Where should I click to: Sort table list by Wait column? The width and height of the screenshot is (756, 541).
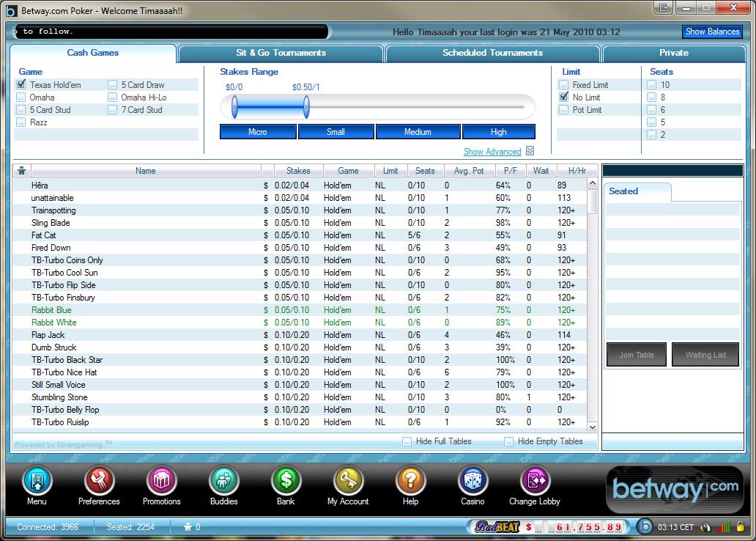(x=541, y=171)
